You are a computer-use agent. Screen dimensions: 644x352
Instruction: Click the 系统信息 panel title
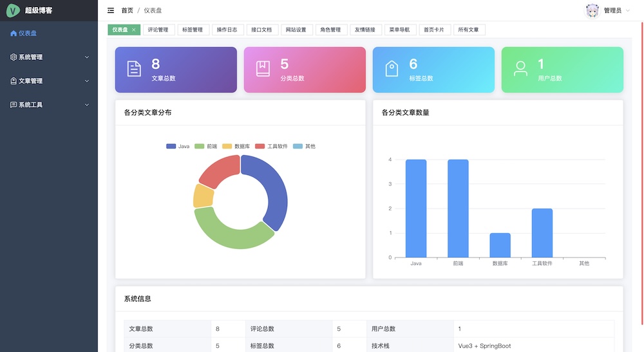(138, 299)
